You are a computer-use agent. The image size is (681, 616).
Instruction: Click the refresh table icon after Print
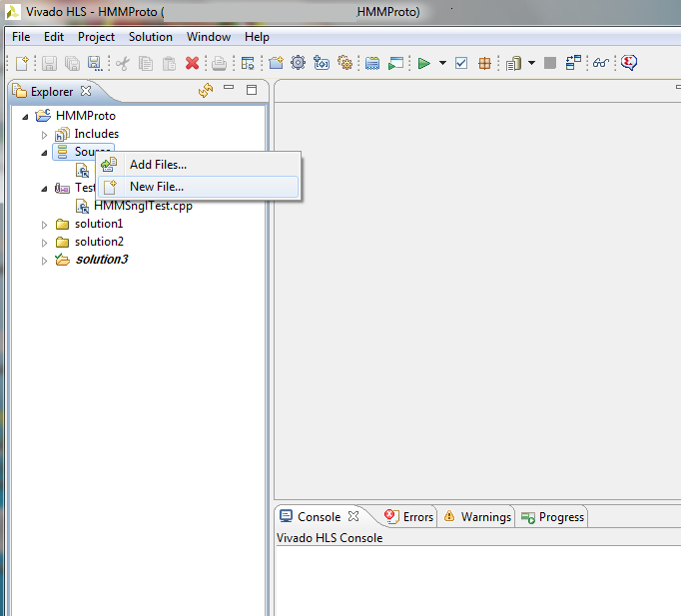click(248, 63)
